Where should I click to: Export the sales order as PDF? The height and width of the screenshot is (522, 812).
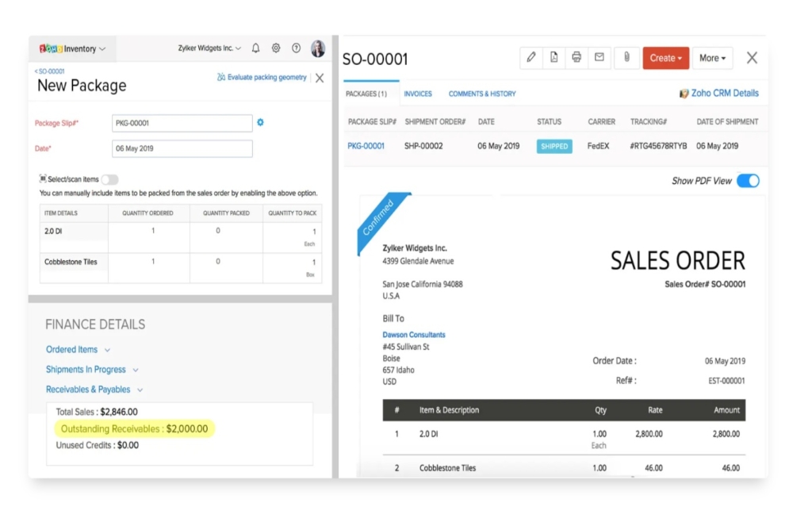553,57
